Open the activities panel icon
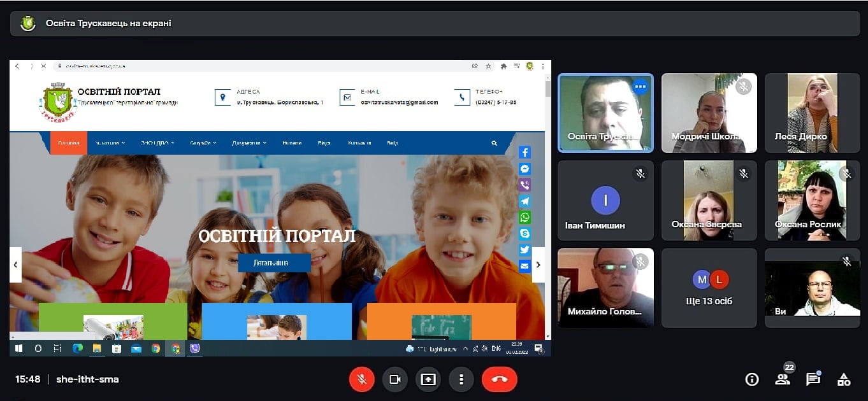This screenshot has height=401, width=868. 844,379
